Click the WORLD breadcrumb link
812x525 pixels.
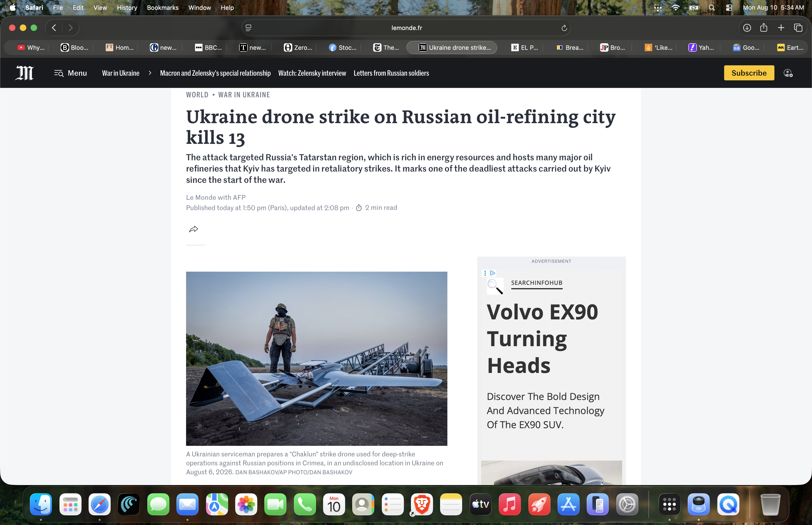[x=197, y=95]
